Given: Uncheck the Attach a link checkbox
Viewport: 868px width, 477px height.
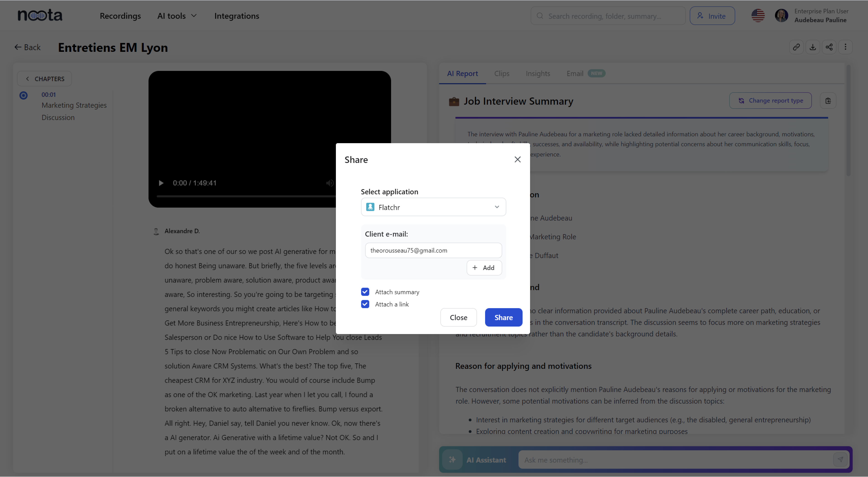Looking at the screenshot, I should (x=365, y=304).
